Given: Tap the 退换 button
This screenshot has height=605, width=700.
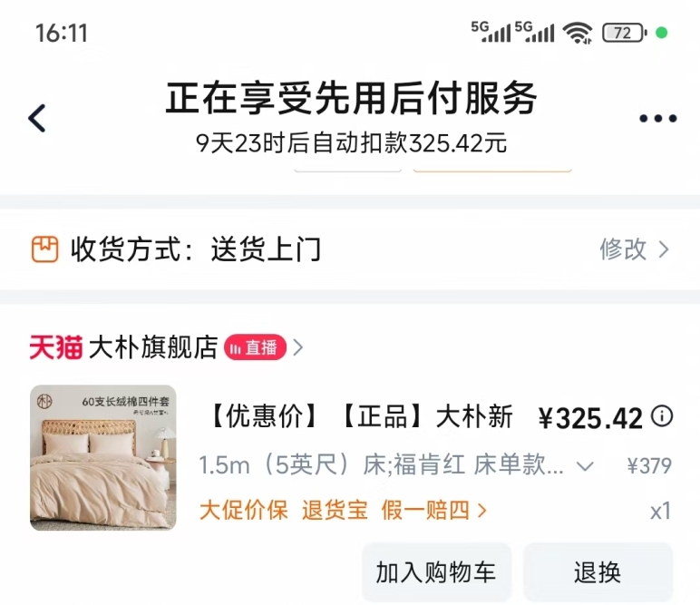Looking at the screenshot, I should pos(598,572).
